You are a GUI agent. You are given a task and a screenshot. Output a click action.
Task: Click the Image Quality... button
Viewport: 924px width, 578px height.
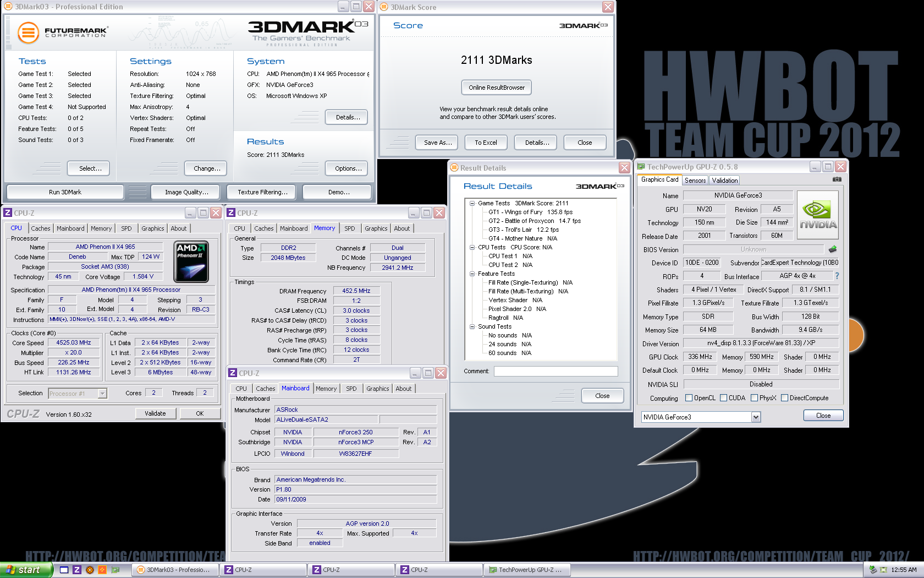[x=186, y=192]
